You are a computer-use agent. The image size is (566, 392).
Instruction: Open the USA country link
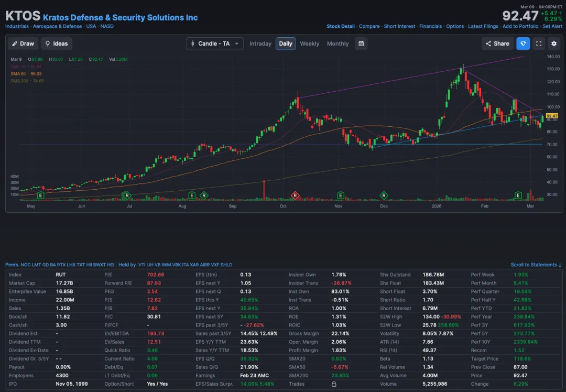[x=91, y=26]
